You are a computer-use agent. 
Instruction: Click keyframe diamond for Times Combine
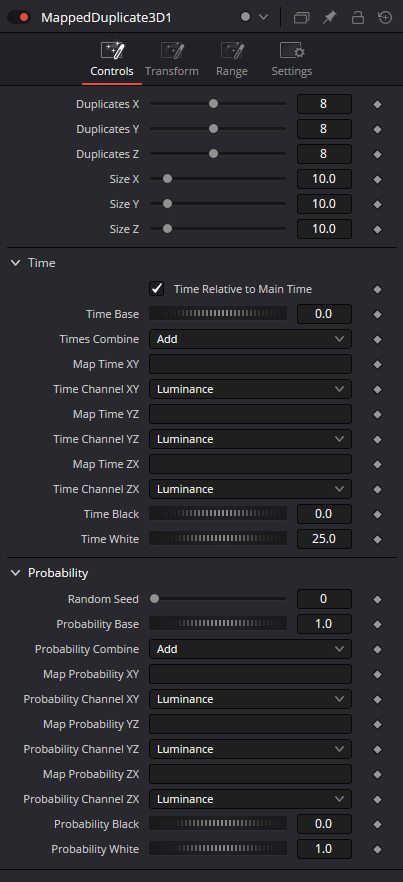pos(378,340)
